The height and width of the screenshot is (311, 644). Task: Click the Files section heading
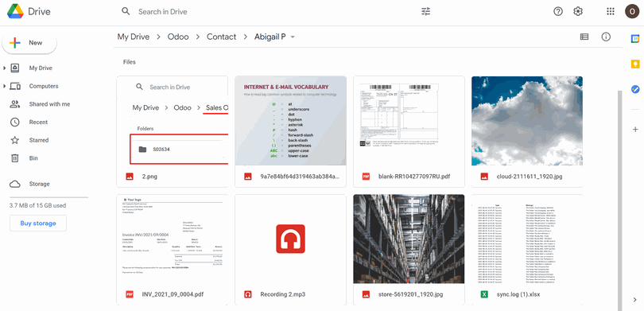(130, 62)
